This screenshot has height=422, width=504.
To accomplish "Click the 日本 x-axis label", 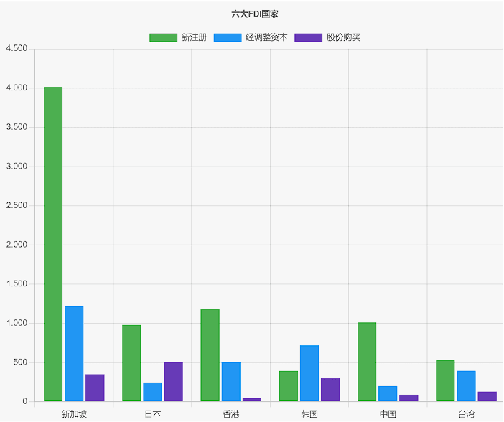I will coord(153,414).
